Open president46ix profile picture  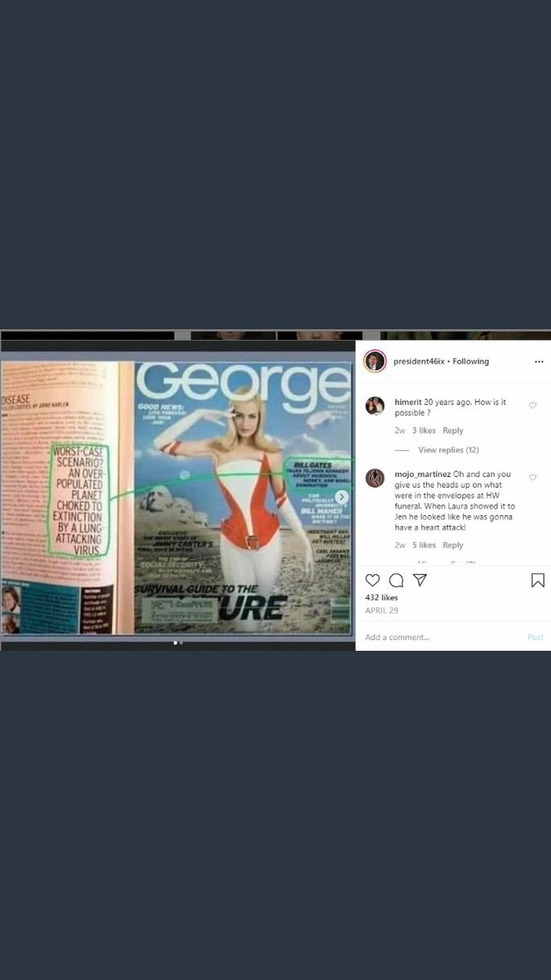pyautogui.click(x=375, y=361)
